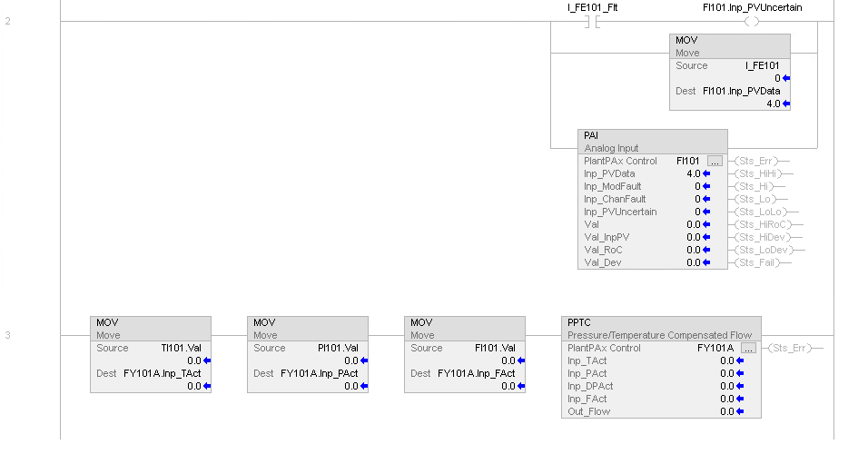Screen dimensions: 868x454
Task: Select rung number 3
Action: 8,335
